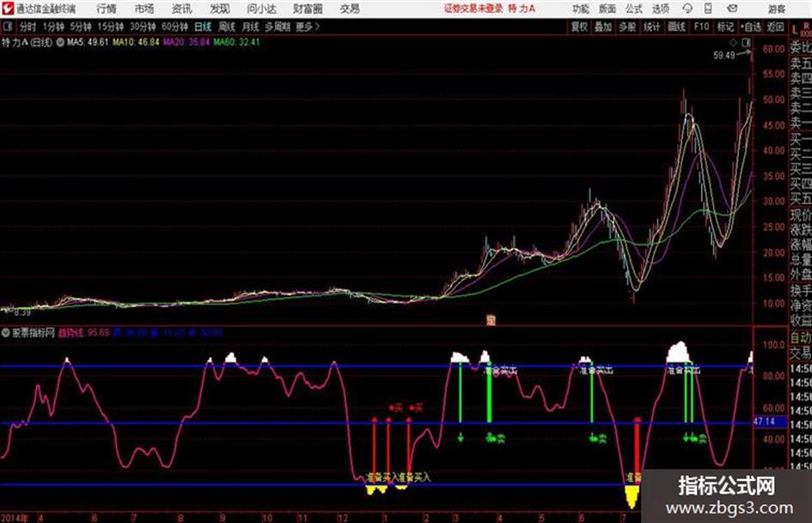Open the 资讯 menu

pyautogui.click(x=182, y=9)
